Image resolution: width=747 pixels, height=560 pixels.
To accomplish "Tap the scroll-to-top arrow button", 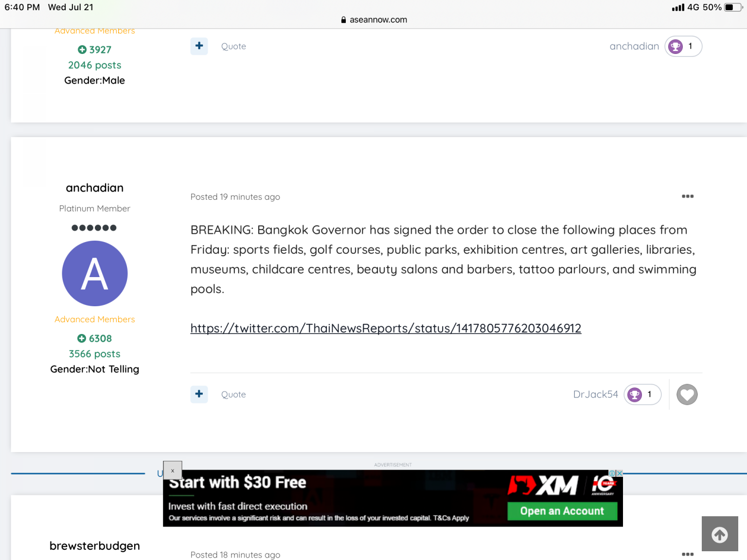I will [719, 534].
